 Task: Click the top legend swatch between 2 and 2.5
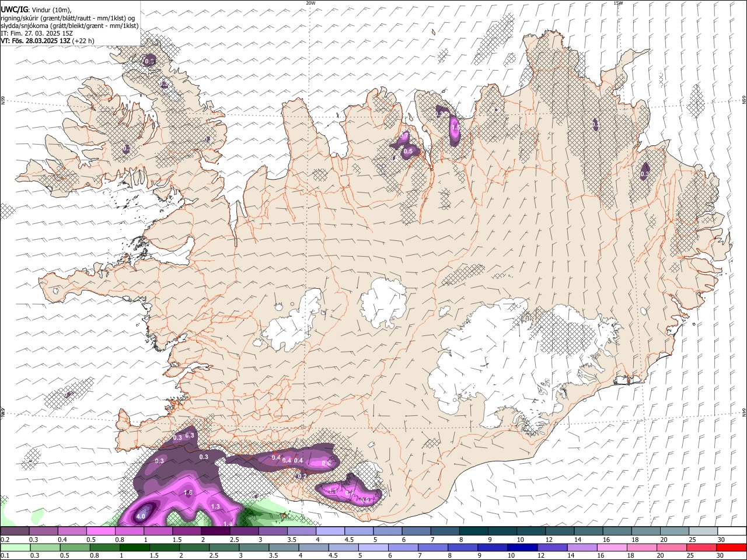pos(215,531)
